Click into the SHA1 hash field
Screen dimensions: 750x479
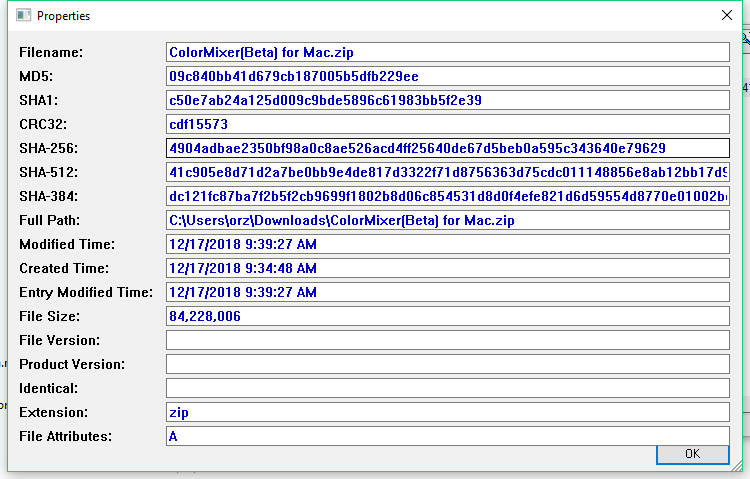[447, 100]
